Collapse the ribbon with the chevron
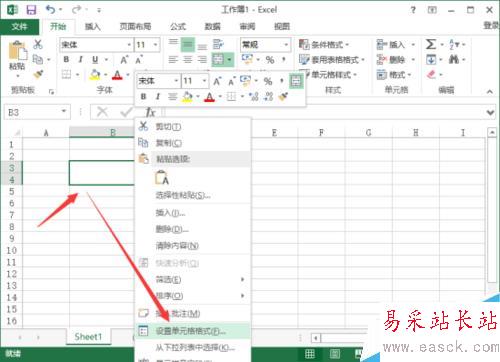The image size is (500, 362). [x=490, y=91]
